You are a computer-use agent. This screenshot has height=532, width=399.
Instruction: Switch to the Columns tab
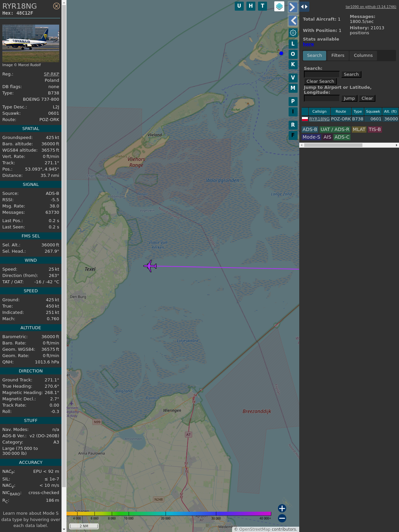(363, 56)
